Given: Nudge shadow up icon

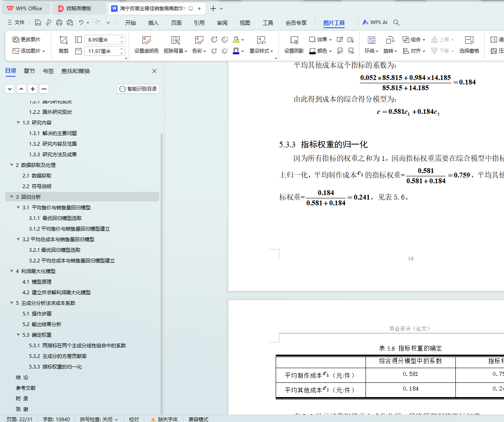Looking at the screenshot, I should pyautogui.click(x=340, y=40).
